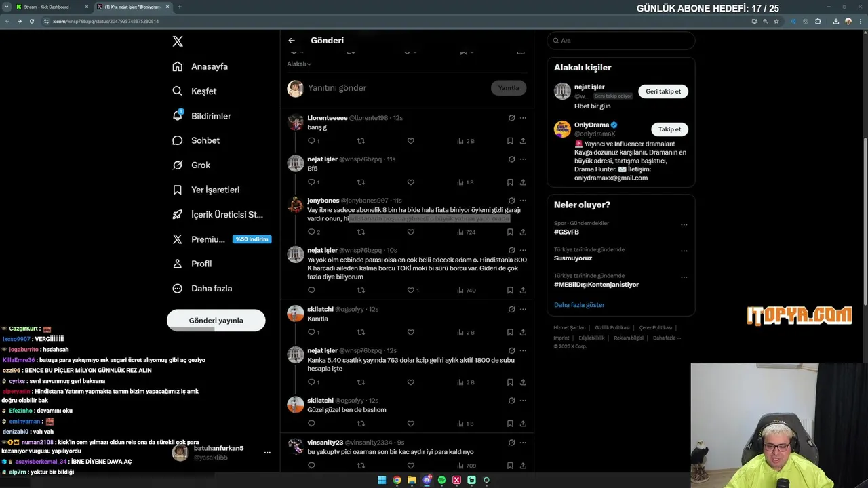
Task: Open a new browser tab
Action: point(180,7)
